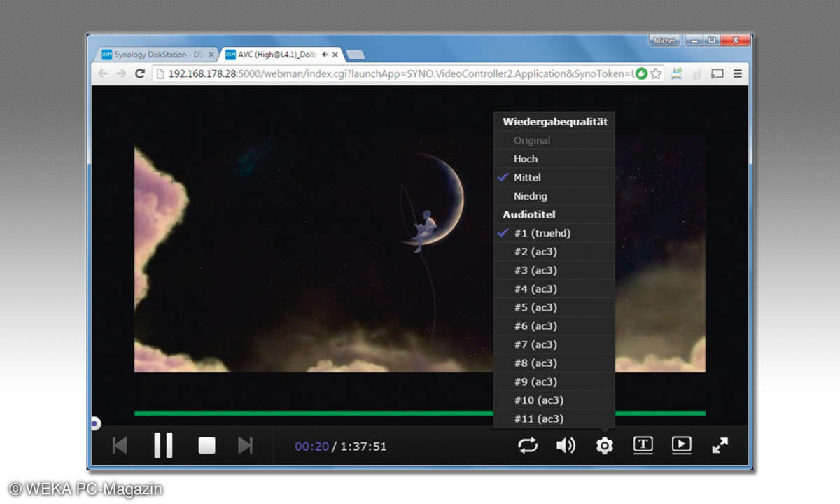Bookmark this page with the star
This screenshot has width=840, height=504.
click(x=655, y=73)
